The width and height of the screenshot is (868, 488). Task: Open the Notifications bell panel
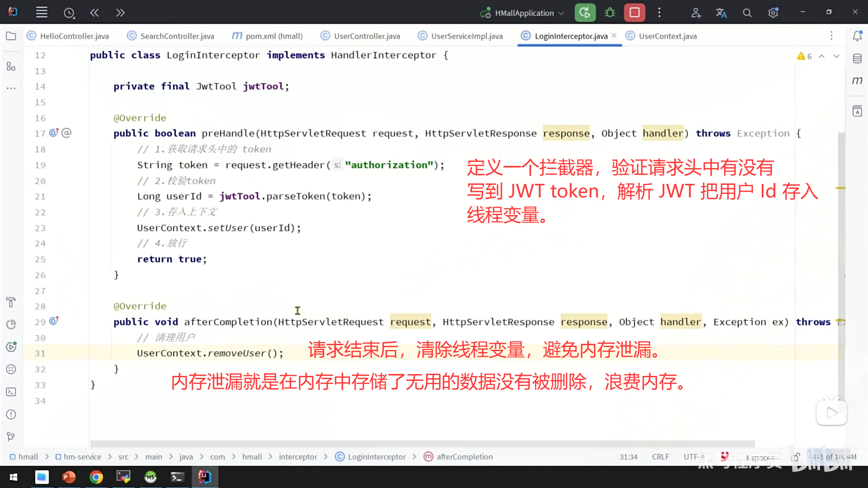[x=857, y=36]
